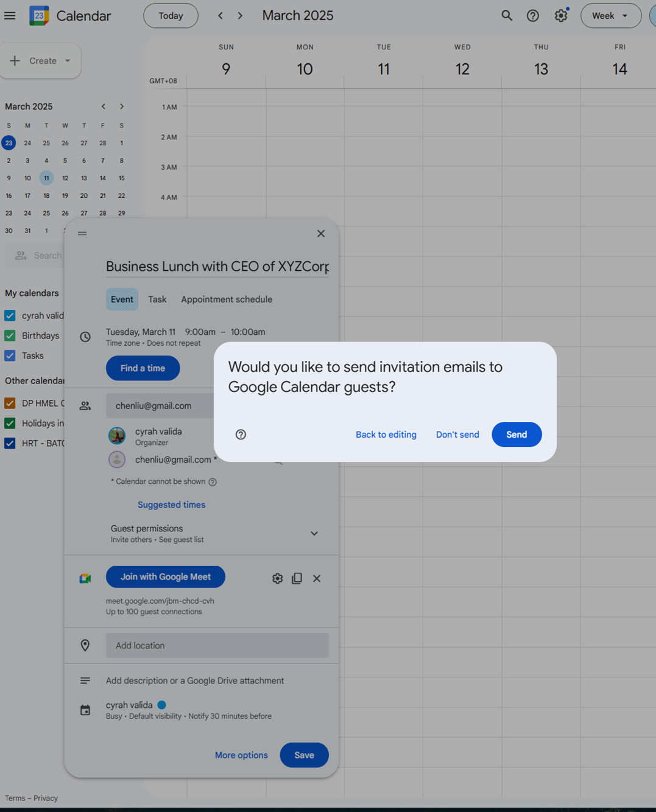Screen dimensions: 656x812
Task: Go to previous month in mini calendar
Action: (104, 107)
